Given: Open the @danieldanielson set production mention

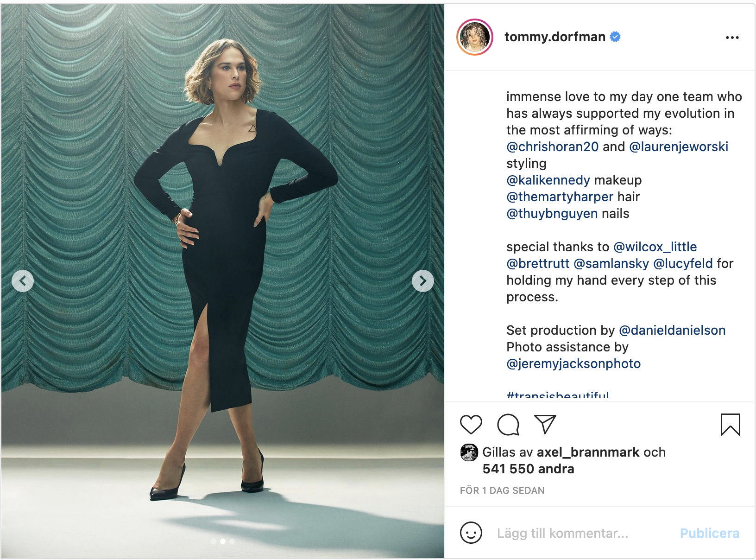Looking at the screenshot, I should pyautogui.click(x=672, y=331).
